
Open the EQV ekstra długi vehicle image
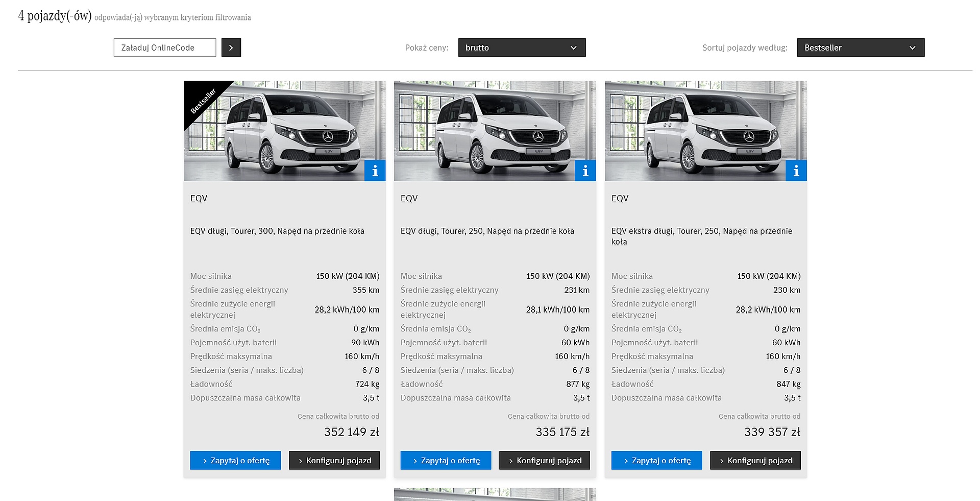(706, 131)
